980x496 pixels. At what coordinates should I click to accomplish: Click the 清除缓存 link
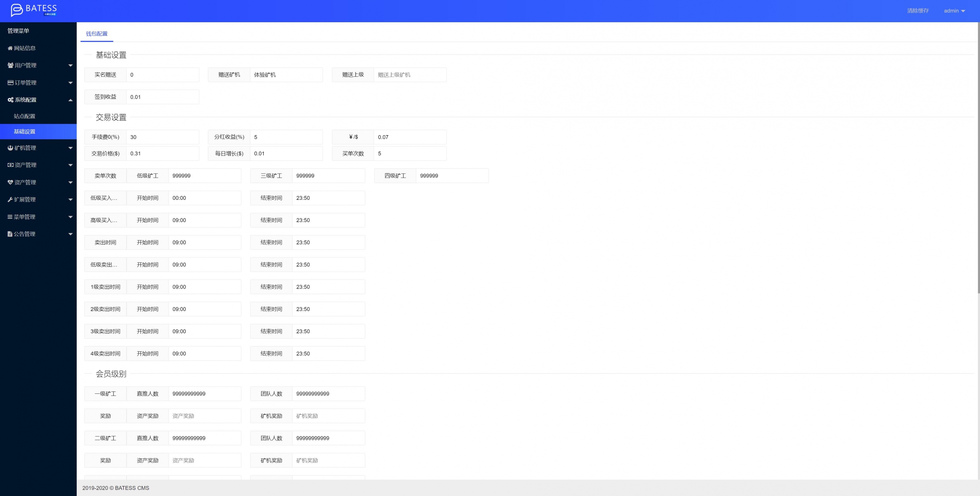tap(918, 11)
